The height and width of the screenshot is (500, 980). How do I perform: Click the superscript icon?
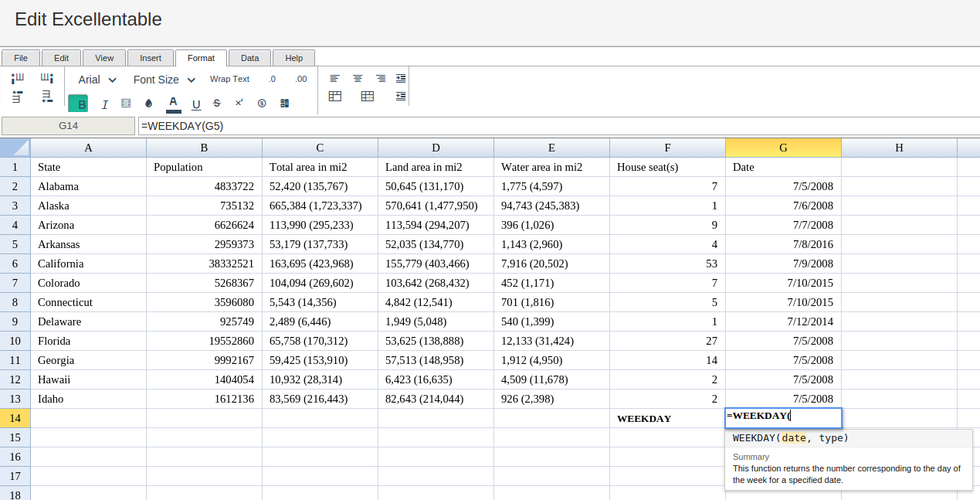[239, 104]
